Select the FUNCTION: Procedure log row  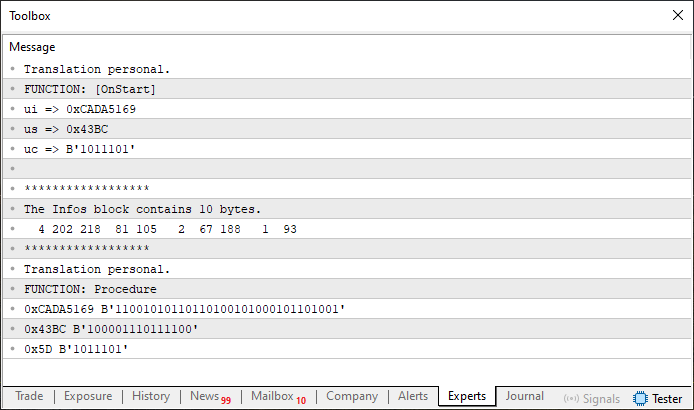coord(347,289)
